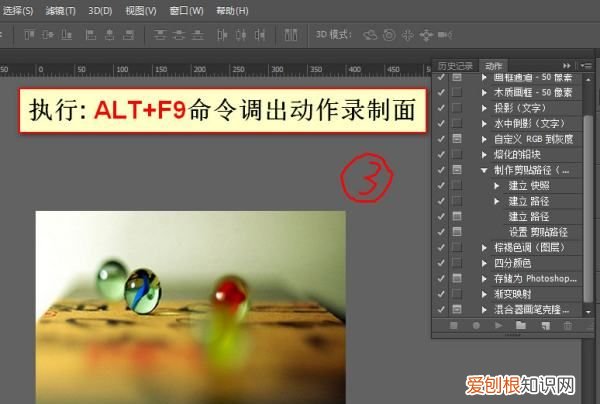Toggle the check mark for 渐变映射

click(441, 294)
